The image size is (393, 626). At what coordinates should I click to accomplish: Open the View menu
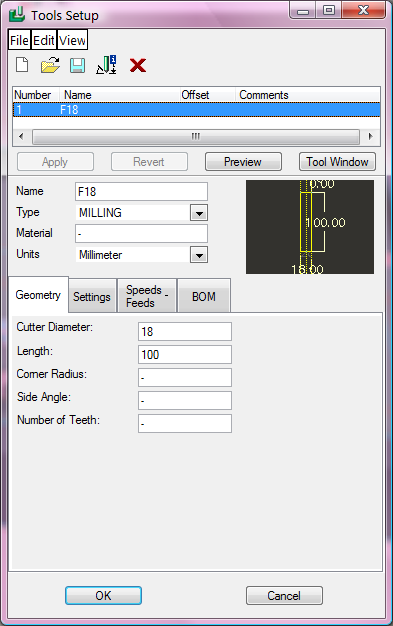point(72,40)
